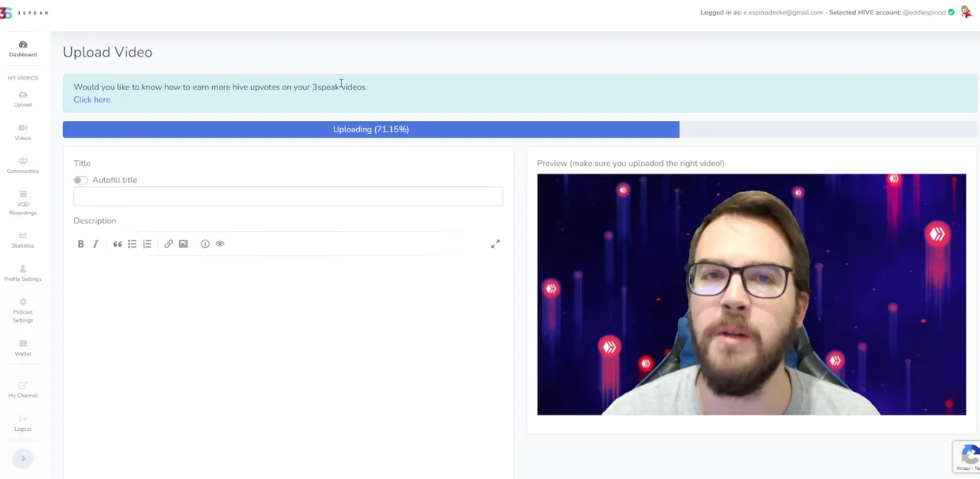Apply bold formatting in the description editor

[80, 244]
